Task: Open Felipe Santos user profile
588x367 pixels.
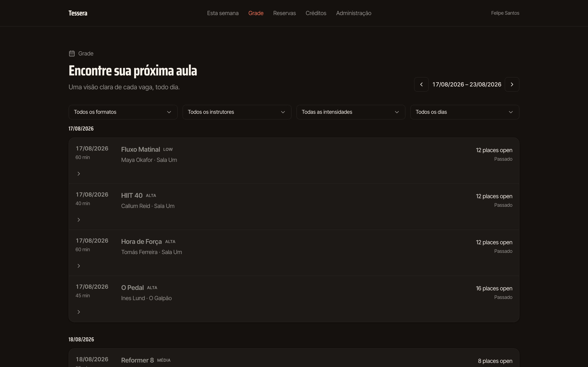Action: point(505,13)
